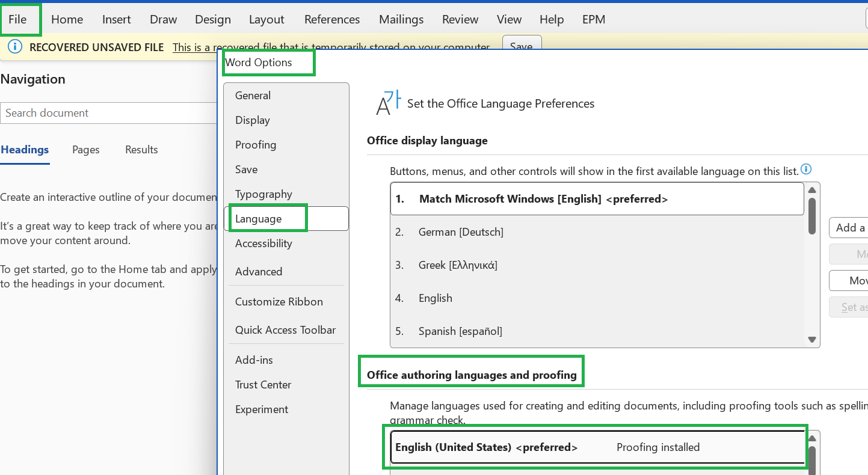Open Accessibility options category

point(286,244)
